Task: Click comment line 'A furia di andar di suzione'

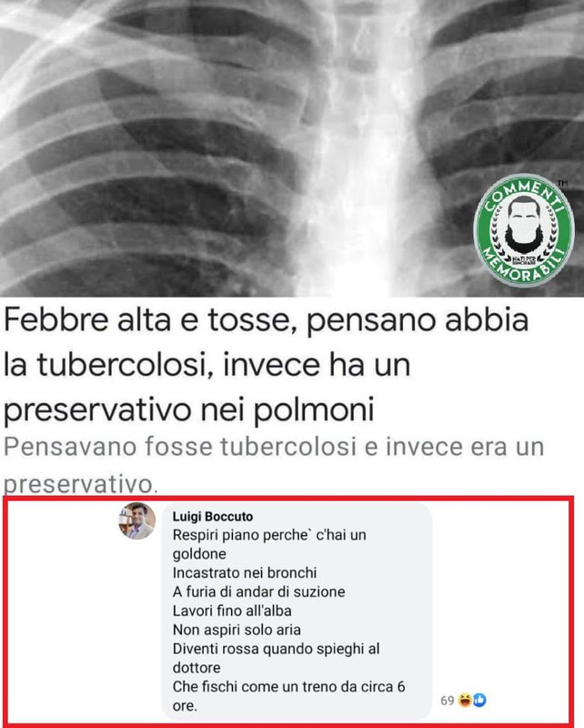Action: click(x=259, y=592)
